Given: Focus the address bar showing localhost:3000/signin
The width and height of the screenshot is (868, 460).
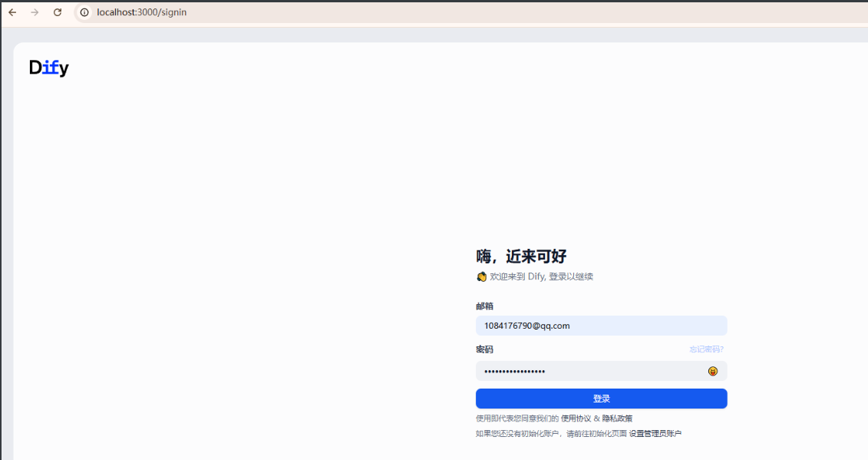Looking at the screenshot, I should pyautogui.click(x=470, y=12).
